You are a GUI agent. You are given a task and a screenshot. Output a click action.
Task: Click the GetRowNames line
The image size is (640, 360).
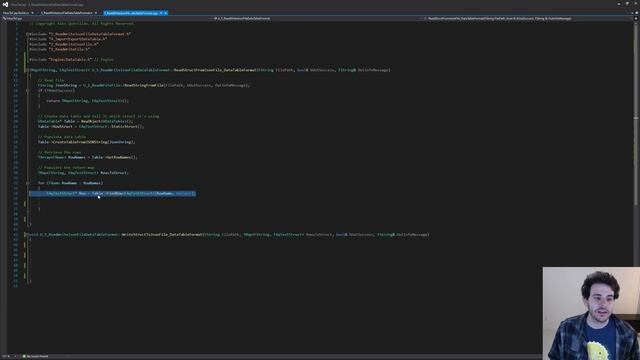[88, 157]
